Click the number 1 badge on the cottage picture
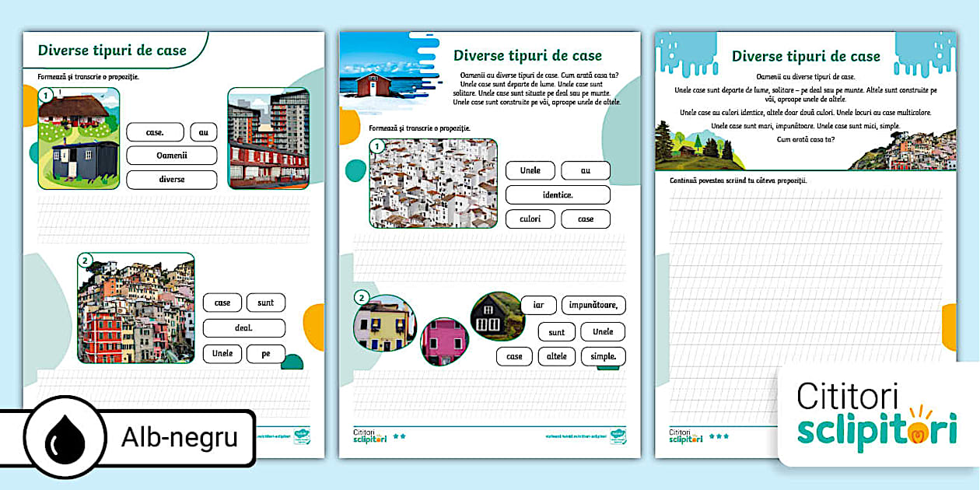 (x=47, y=96)
